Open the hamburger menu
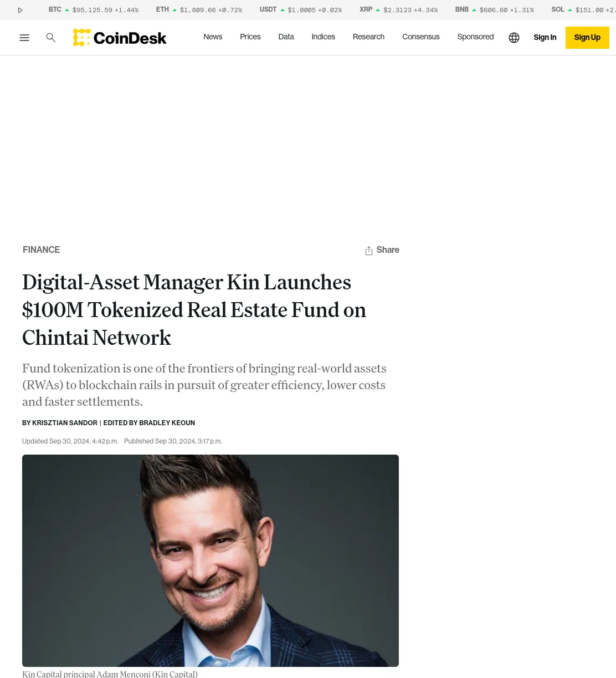The width and height of the screenshot is (616, 678). pyautogui.click(x=24, y=38)
